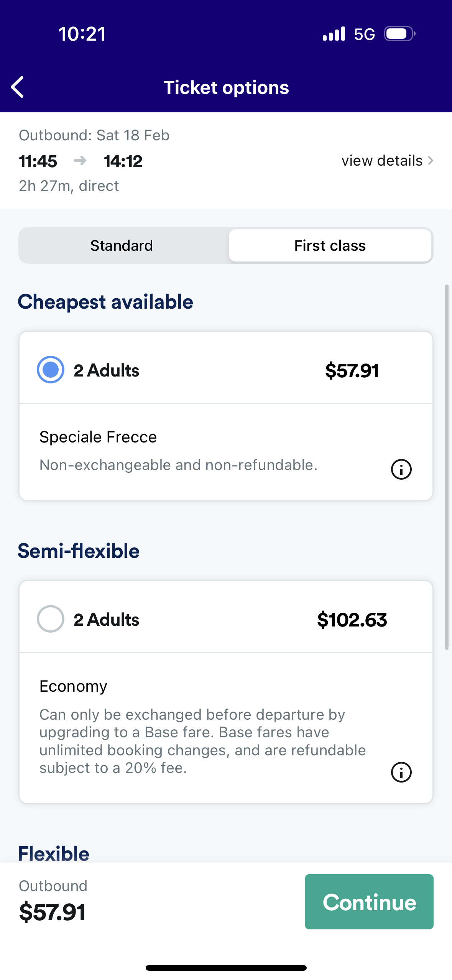Screen dimensions: 452x980
Task: Tap the Speciale Frecce fare description
Action: [178, 465]
